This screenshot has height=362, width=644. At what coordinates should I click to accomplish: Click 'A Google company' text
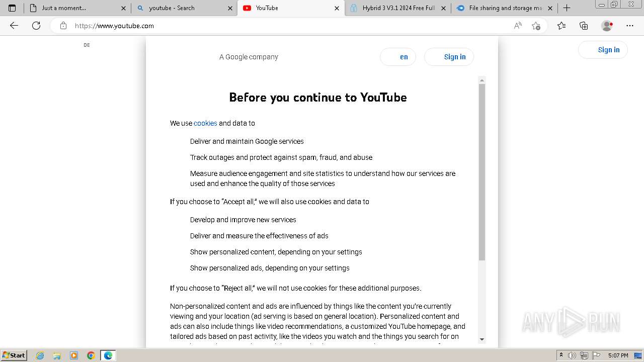249,57
